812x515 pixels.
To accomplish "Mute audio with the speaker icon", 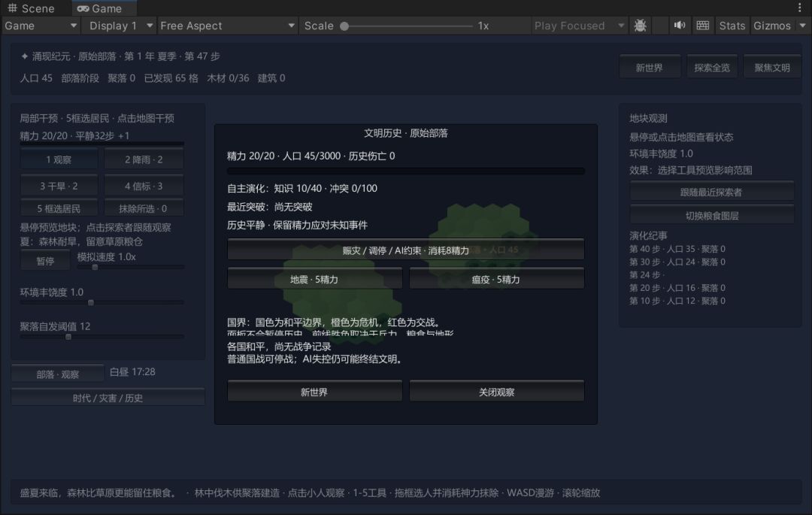I will pos(680,26).
